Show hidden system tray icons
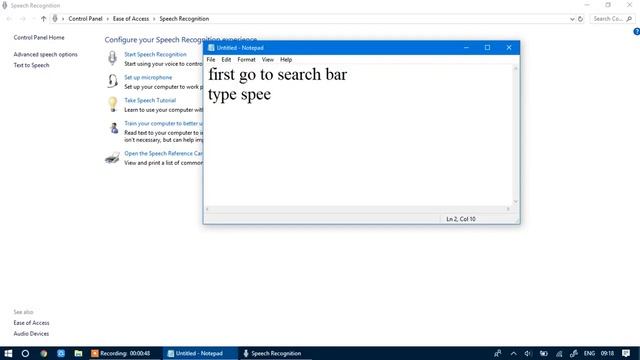This screenshot has height=360, width=640. coord(513,353)
